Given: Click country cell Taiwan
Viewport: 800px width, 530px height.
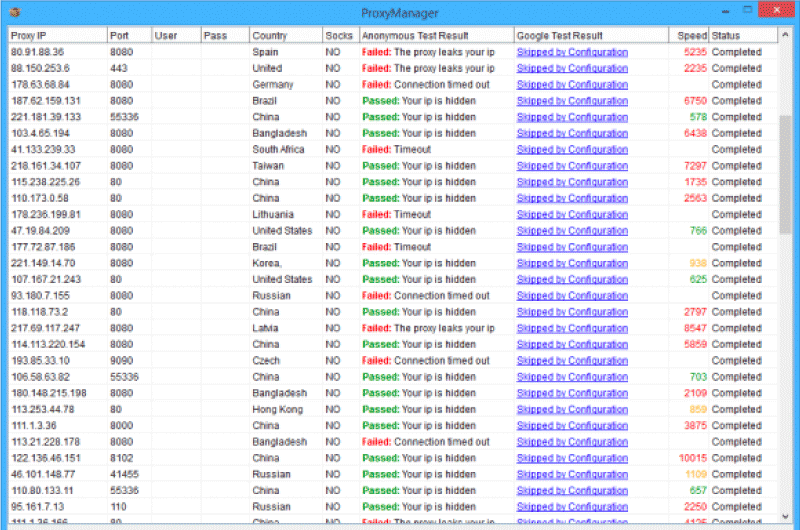Looking at the screenshot, I should pyautogui.click(x=268, y=166).
